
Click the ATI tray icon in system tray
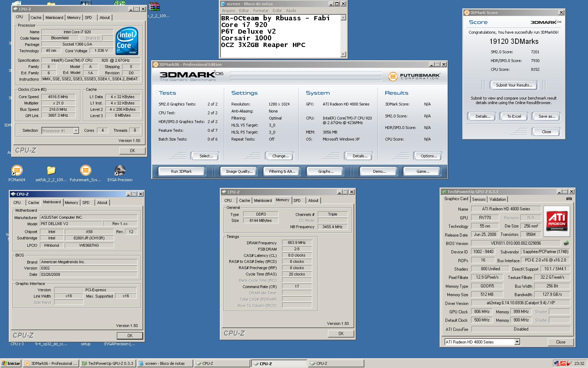click(563, 363)
